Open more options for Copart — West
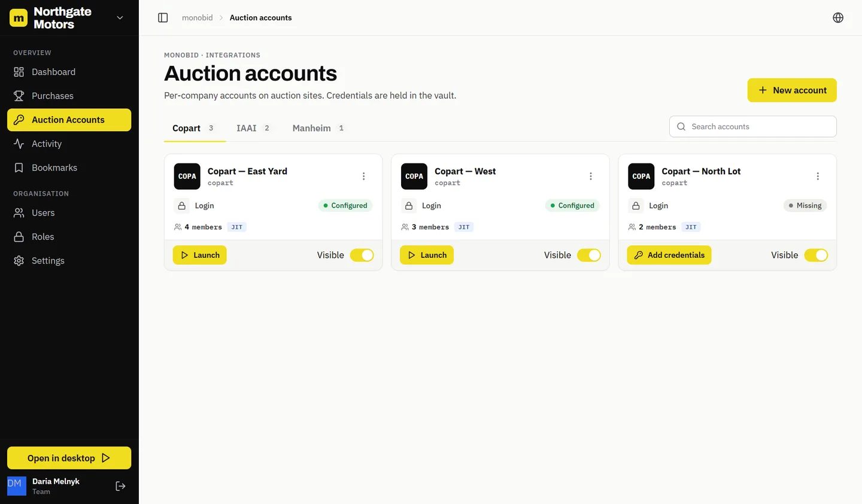Screen dimensions: 862x504 click(591, 176)
